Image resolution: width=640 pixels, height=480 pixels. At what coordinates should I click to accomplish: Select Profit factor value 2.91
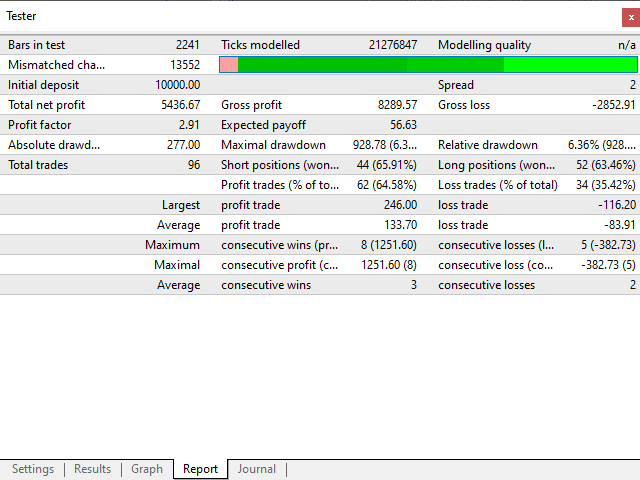point(189,125)
